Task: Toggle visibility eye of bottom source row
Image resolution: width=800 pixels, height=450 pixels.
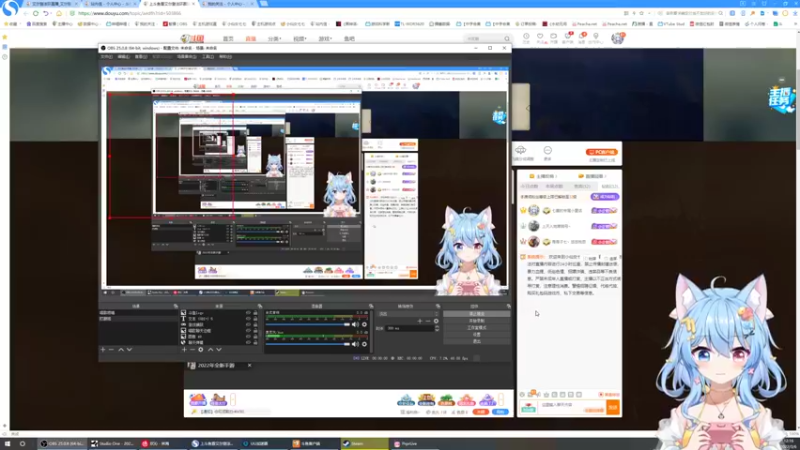Action: 248,342
